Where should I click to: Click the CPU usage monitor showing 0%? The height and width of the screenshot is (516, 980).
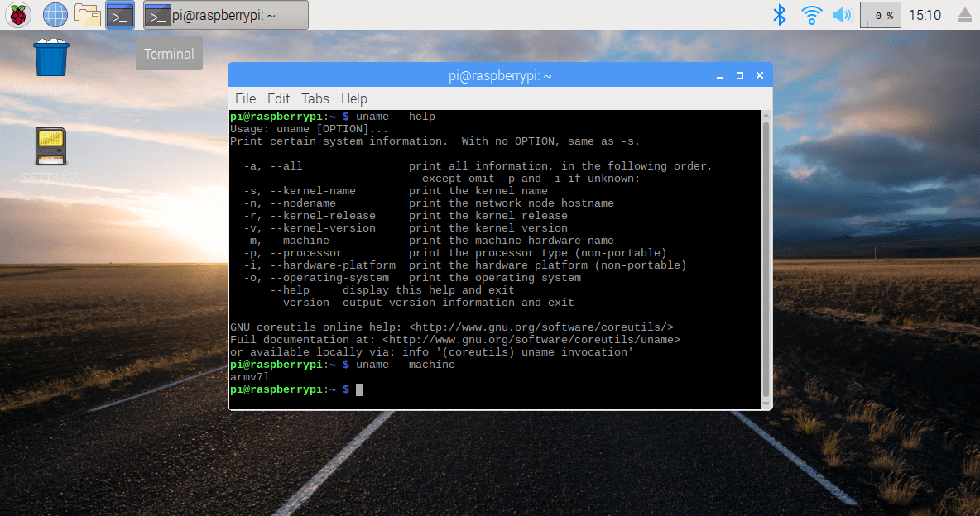coord(880,14)
